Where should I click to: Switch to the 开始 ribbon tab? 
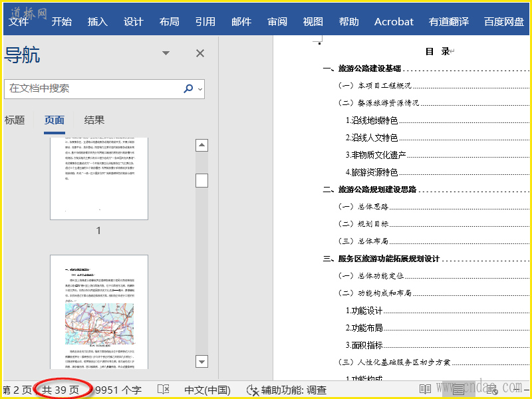coord(62,22)
